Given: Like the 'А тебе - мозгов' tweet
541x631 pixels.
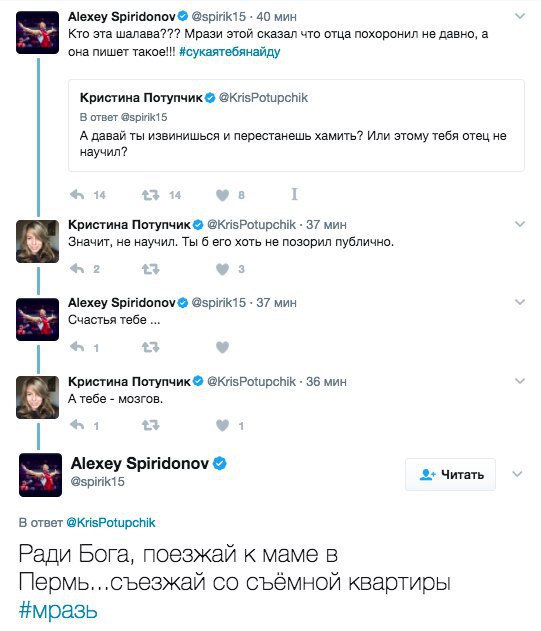Looking at the screenshot, I should pos(223,425).
